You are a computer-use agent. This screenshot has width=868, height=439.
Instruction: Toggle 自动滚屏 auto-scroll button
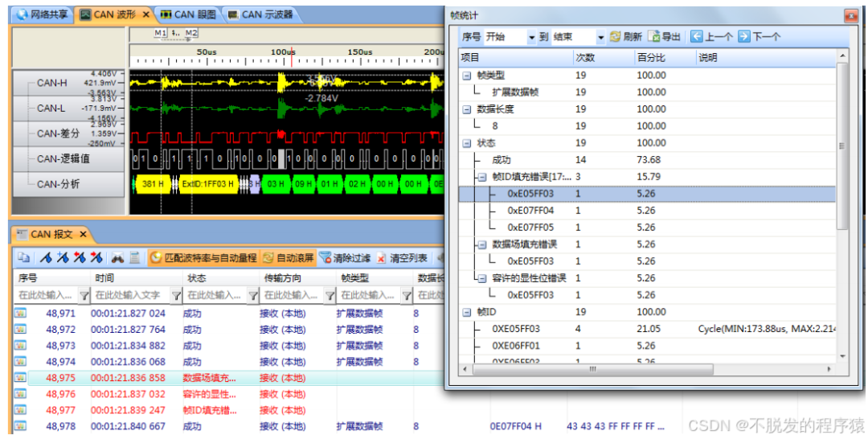[x=288, y=258]
